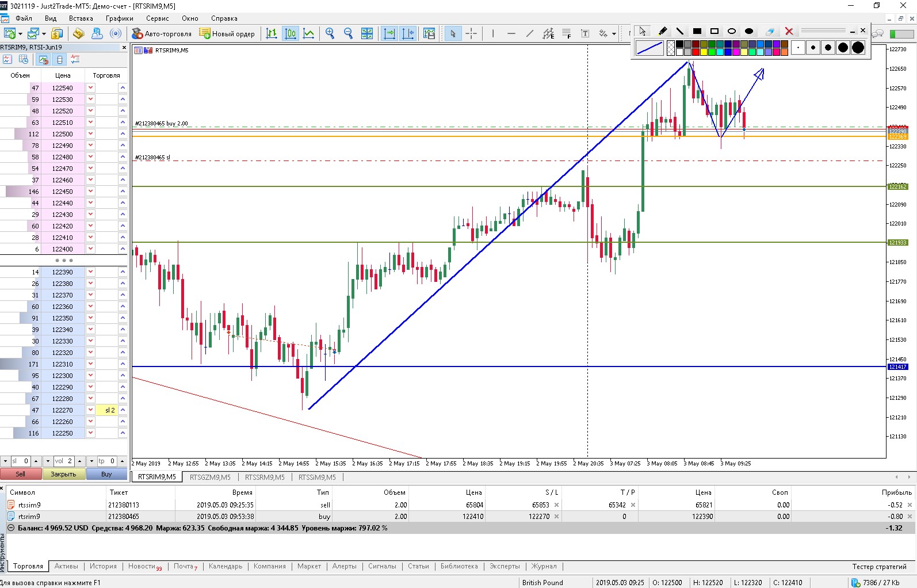Tile chart windows
Image resolution: width=917 pixels, height=588 pixels.
pos(367,33)
